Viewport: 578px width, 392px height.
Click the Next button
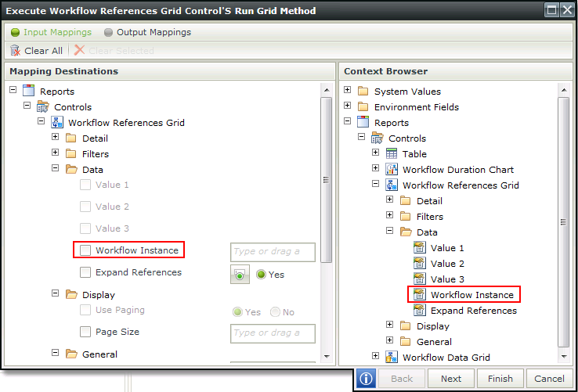click(451, 379)
